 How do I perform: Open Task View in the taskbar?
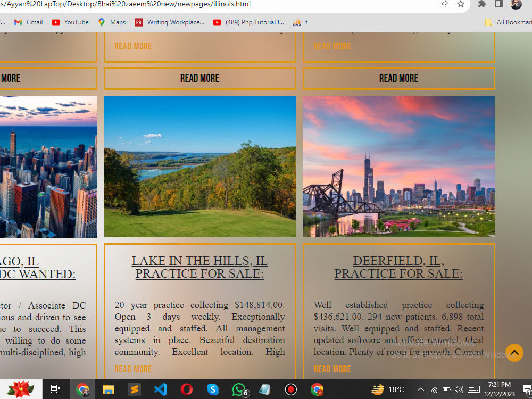55,389
